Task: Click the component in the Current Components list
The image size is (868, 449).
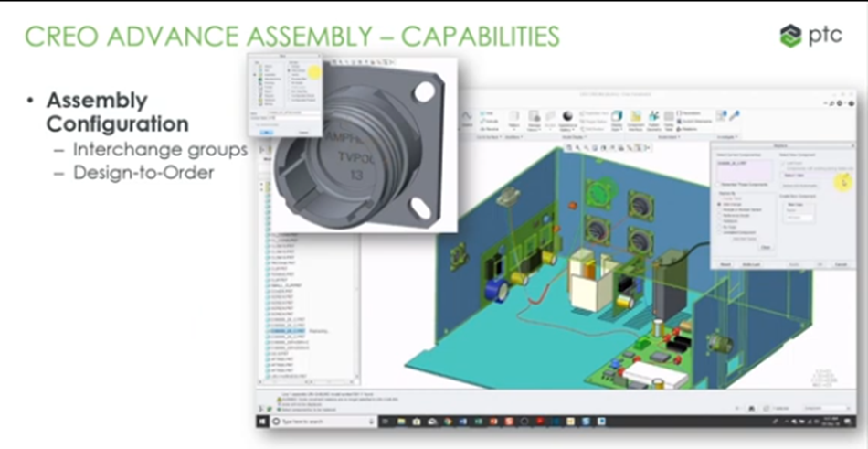Action: pyautogui.click(x=731, y=163)
